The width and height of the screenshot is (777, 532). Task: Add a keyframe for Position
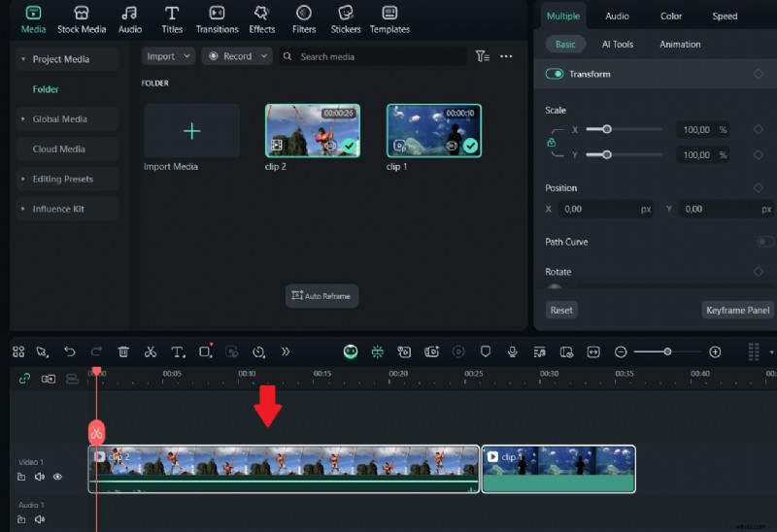[759, 187]
